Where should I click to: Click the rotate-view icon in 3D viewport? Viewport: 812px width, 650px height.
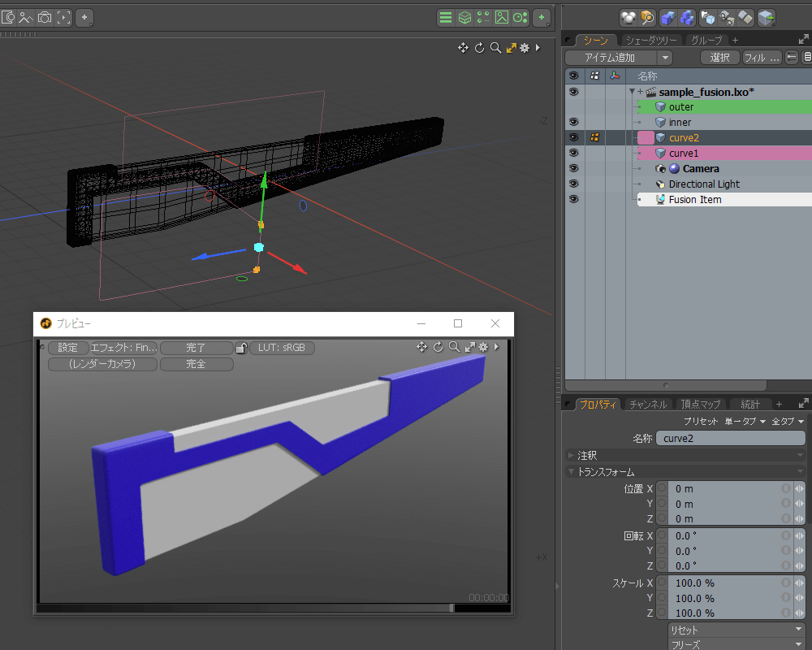coord(480,48)
